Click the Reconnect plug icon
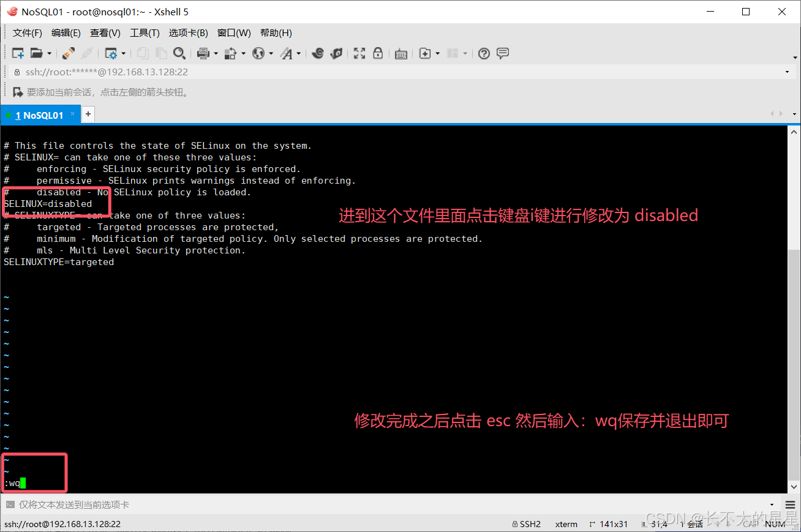Image resolution: width=801 pixels, height=532 pixels. [69, 53]
